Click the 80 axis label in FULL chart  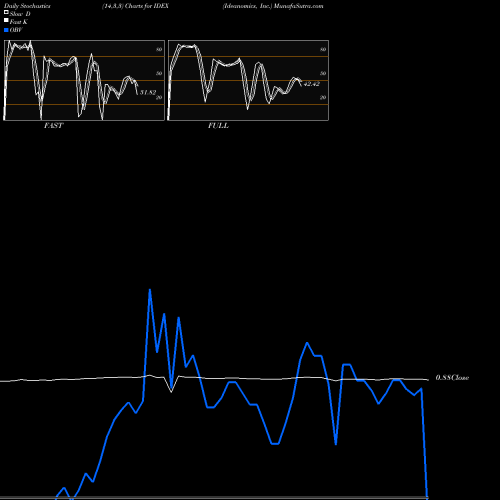(x=323, y=50)
